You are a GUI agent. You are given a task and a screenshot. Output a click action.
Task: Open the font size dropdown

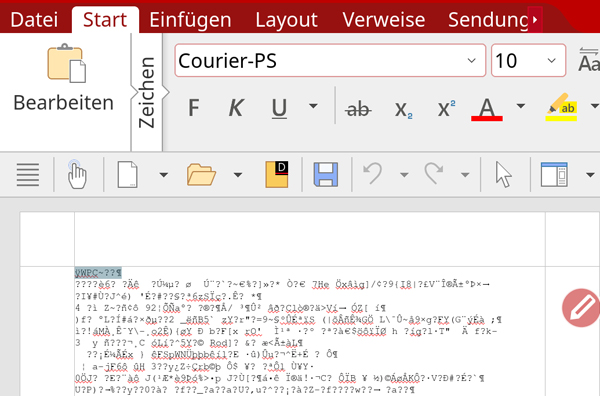(551, 60)
